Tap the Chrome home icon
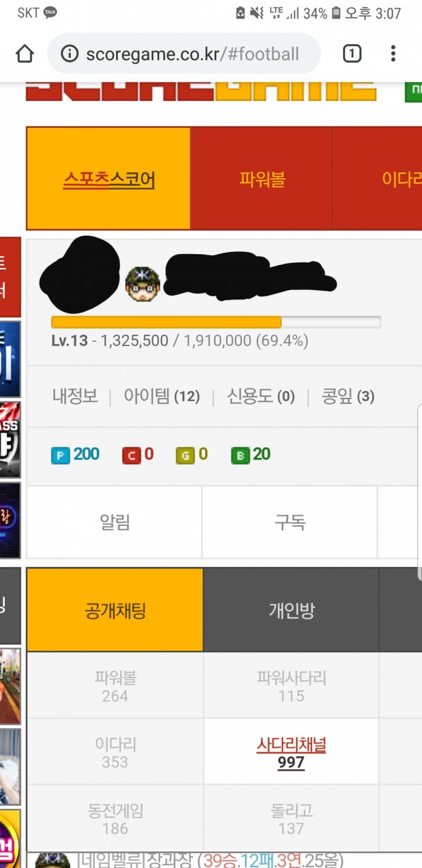The image size is (422, 868). 24,54
